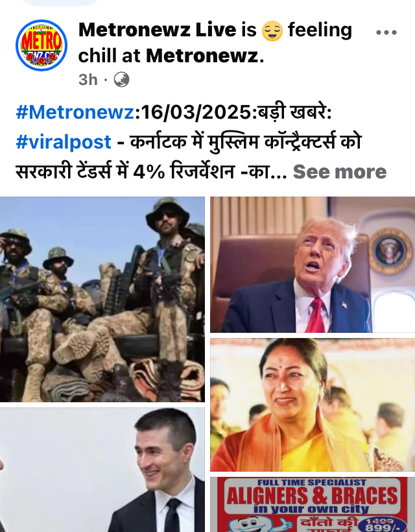Click the #Metronewz hashtag
The image size is (415, 532).
tap(75, 112)
